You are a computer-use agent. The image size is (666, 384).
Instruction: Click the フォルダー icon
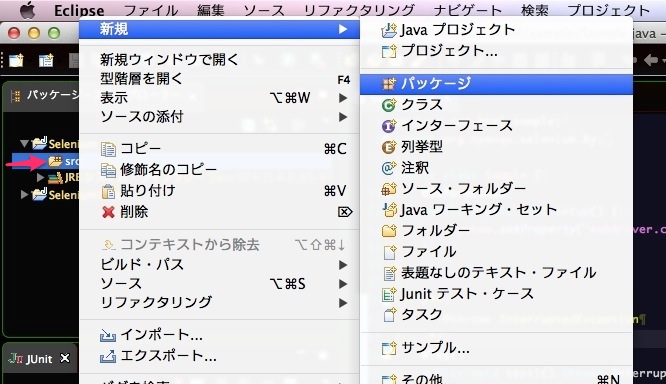tap(389, 231)
